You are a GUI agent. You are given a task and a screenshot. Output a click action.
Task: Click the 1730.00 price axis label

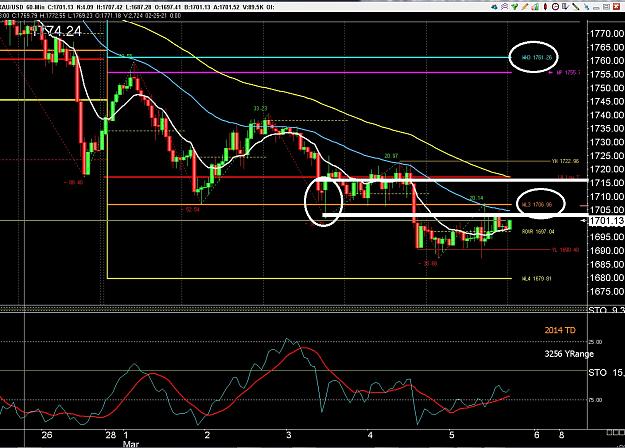coord(607,142)
